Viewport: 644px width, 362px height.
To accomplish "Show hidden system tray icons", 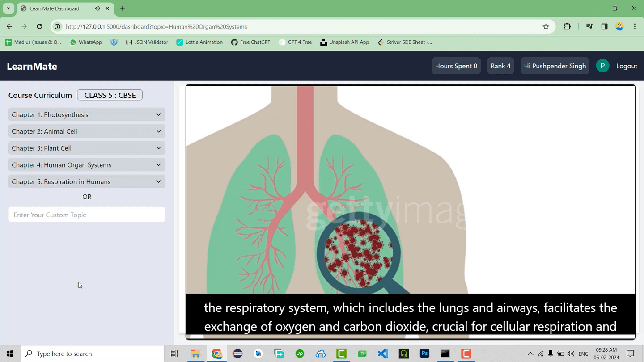I will [530, 354].
